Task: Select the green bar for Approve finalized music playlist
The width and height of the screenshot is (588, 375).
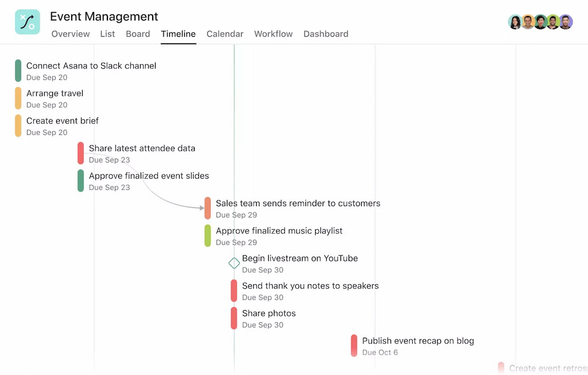Action: coord(207,236)
